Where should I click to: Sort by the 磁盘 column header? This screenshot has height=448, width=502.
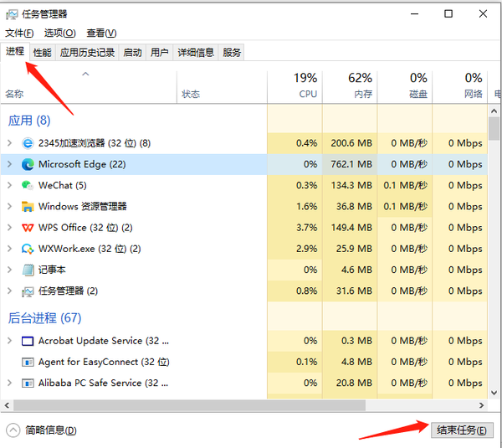pos(405,87)
